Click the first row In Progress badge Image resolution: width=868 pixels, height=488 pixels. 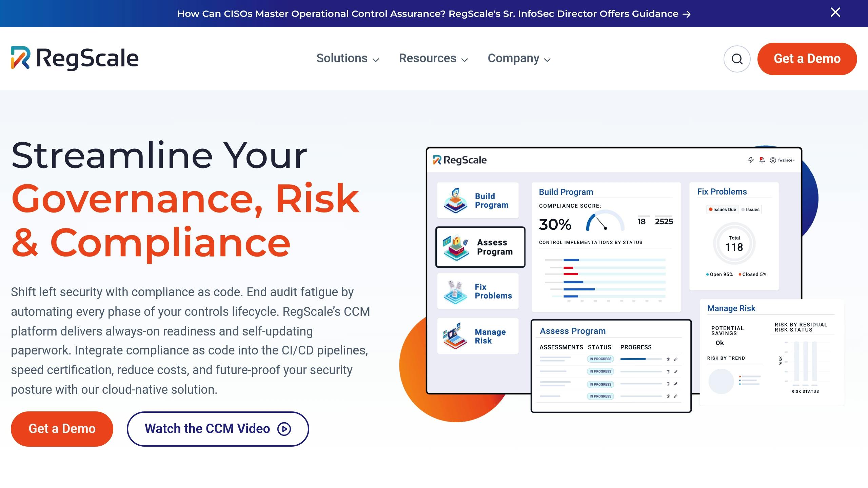point(600,359)
